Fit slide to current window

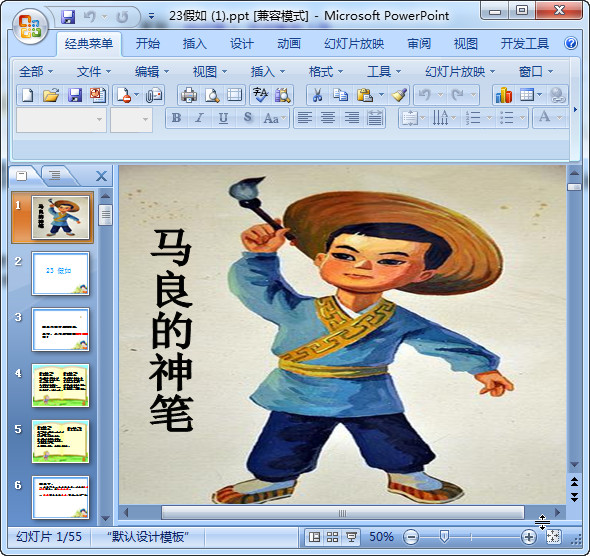pos(554,537)
